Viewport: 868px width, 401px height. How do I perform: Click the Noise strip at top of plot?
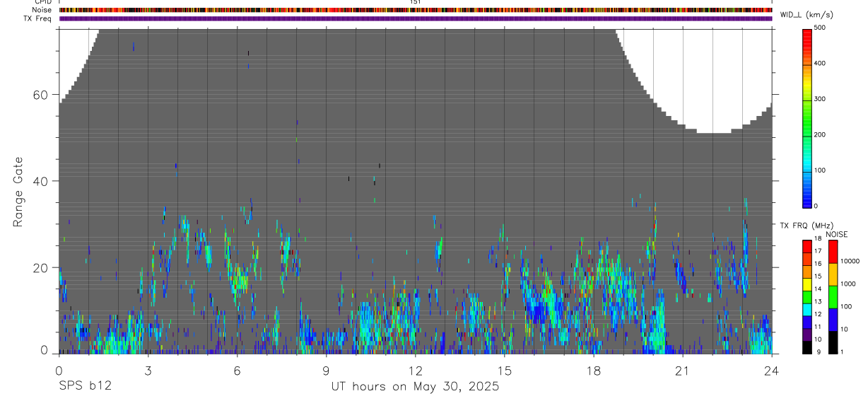pyautogui.click(x=416, y=11)
